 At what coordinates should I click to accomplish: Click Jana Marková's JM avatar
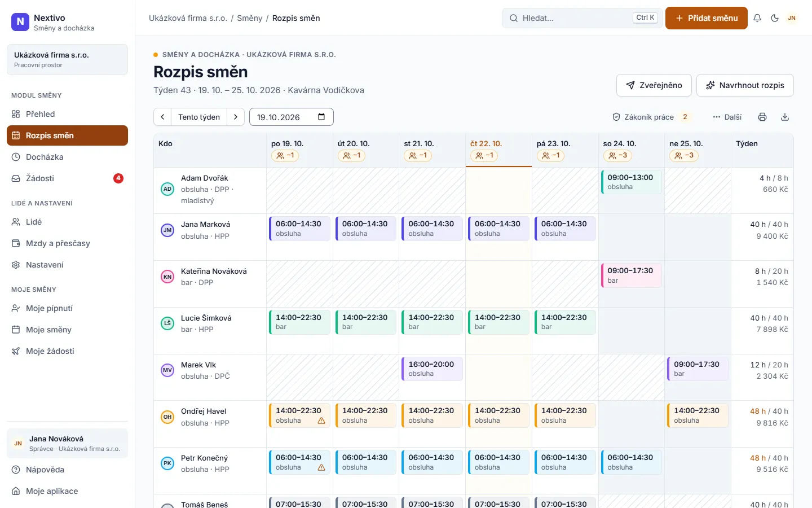coord(167,230)
